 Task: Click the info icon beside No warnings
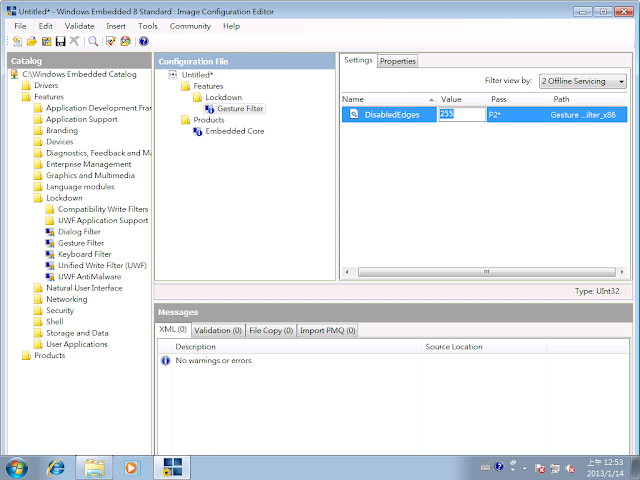tap(165, 360)
